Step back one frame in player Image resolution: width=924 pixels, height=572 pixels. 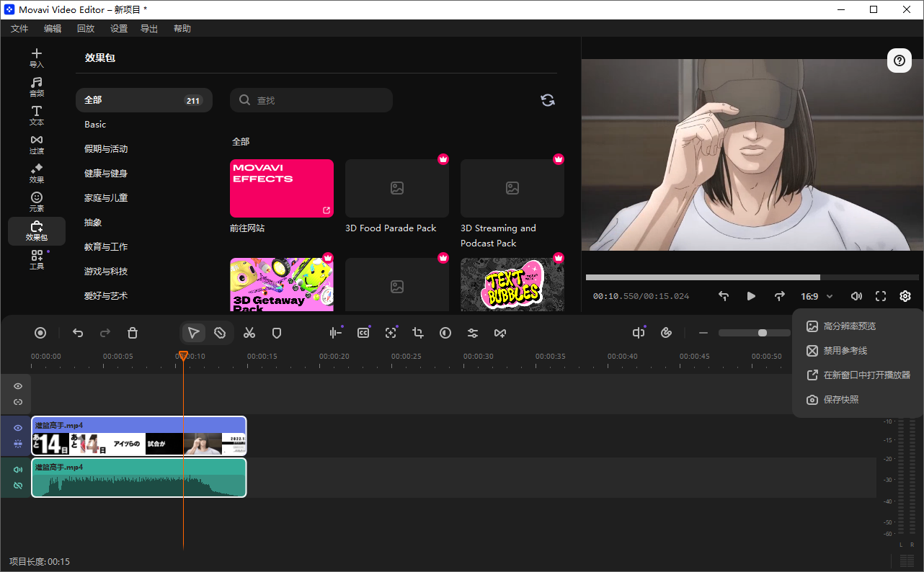724,296
